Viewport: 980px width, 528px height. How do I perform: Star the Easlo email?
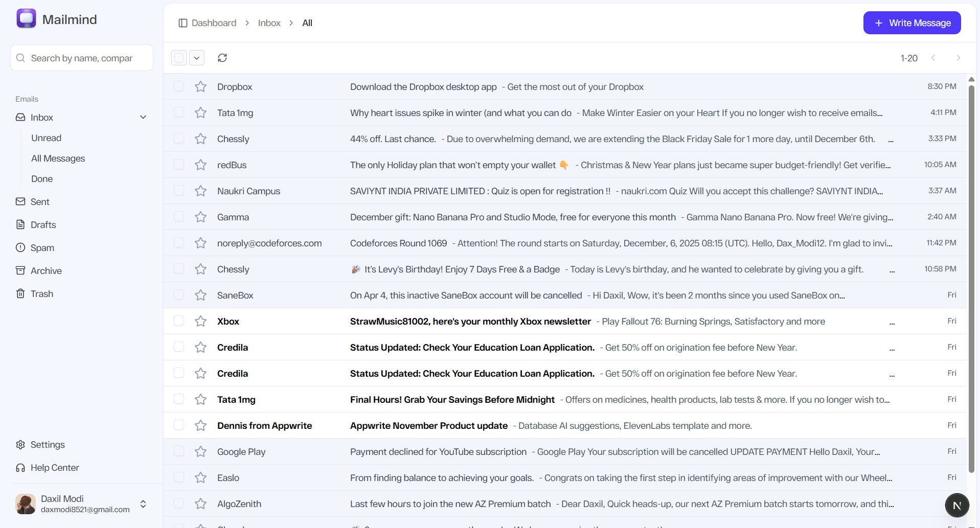point(200,478)
